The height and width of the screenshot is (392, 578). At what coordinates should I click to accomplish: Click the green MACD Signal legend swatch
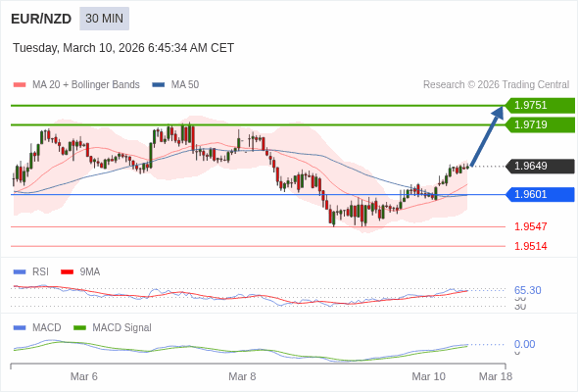(79, 328)
